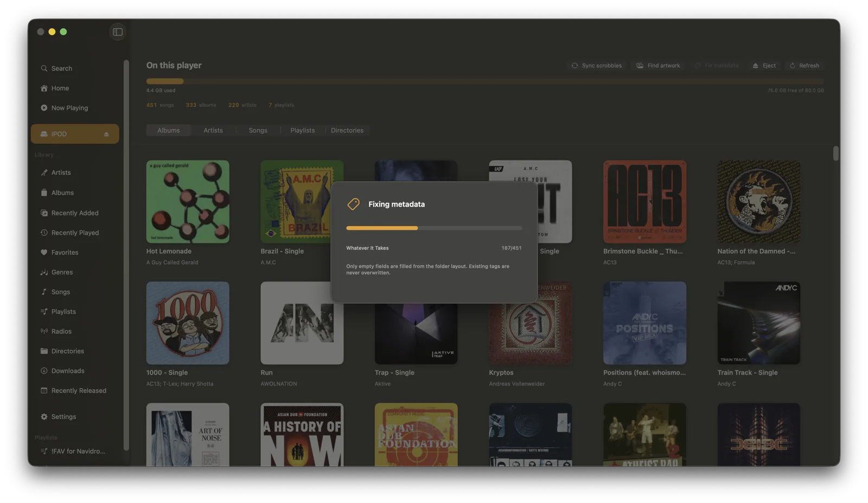Click the Radios antenna icon
Image resolution: width=868 pixels, height=503 pixels.
tap(44, 331)
